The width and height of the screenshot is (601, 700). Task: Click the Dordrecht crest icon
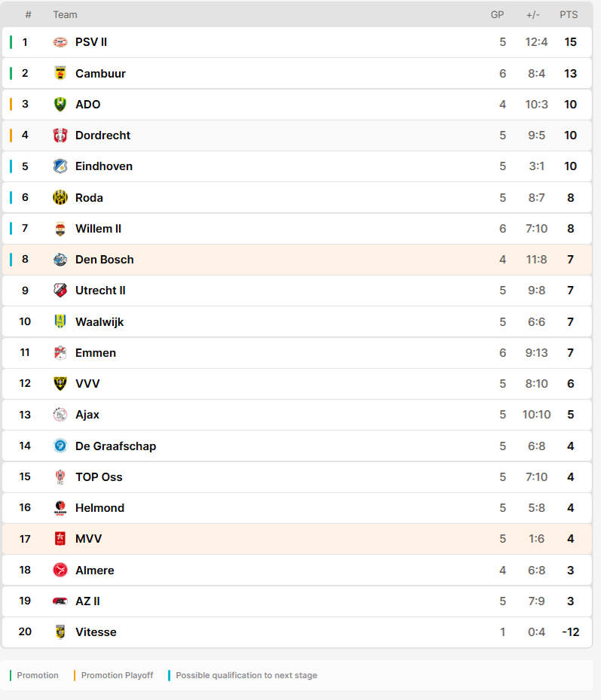point(60,135)
